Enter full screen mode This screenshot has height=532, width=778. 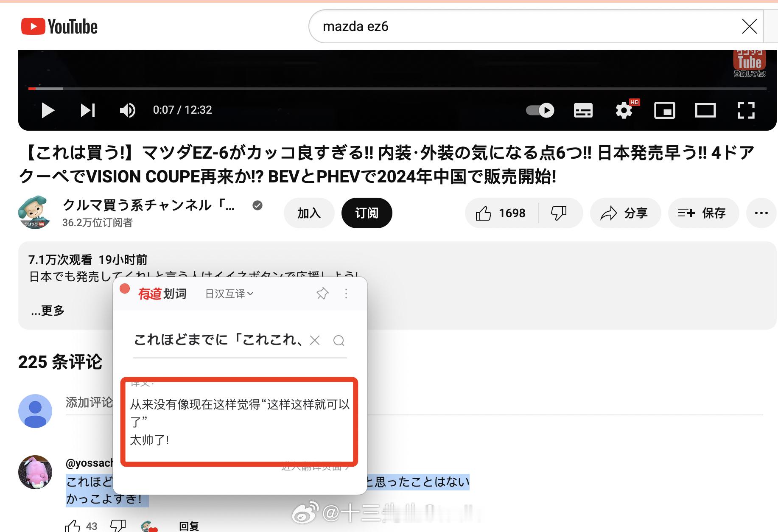(x=746, y=110)
